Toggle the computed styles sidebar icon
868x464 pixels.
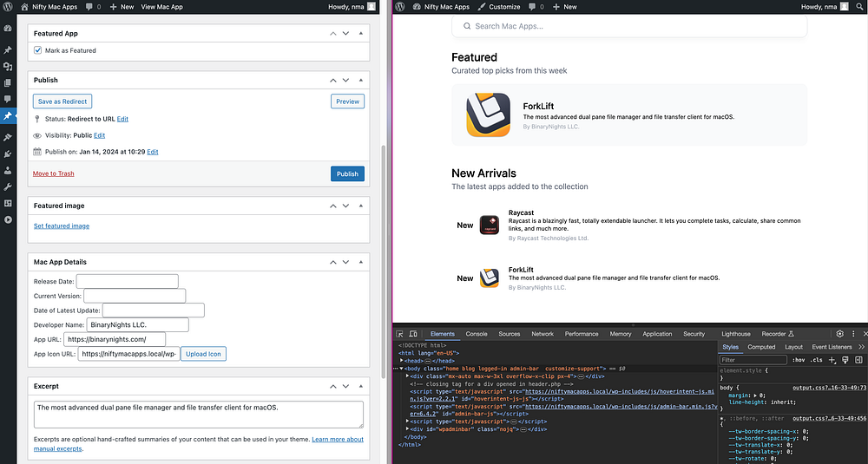(x=858, y=360)
